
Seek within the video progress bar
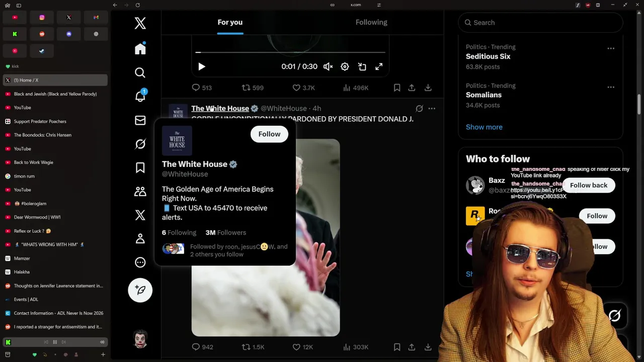pos(291,52)
